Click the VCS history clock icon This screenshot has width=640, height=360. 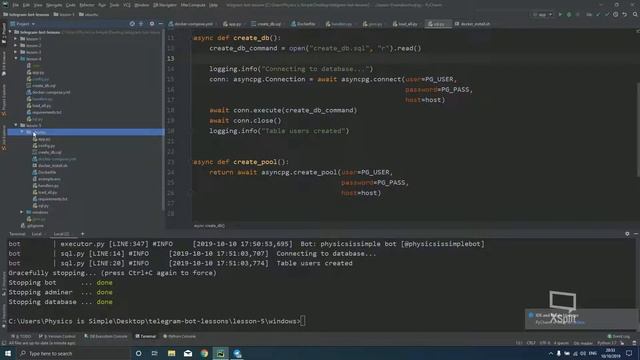click(x=616, y=14)
